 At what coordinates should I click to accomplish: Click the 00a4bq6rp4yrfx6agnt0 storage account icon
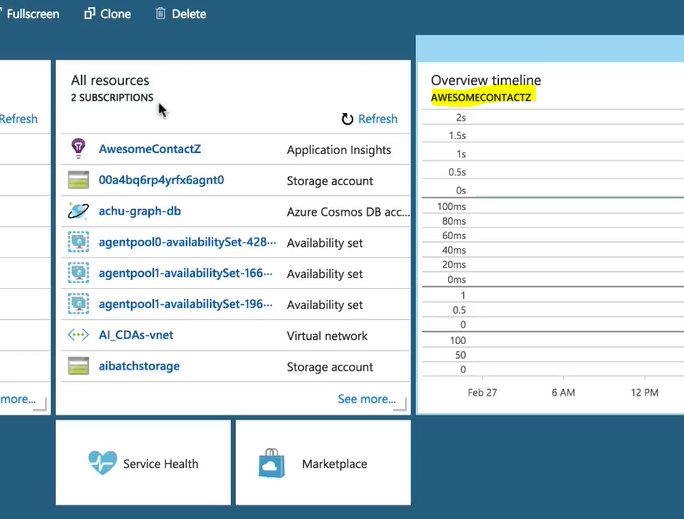(78, 180)
